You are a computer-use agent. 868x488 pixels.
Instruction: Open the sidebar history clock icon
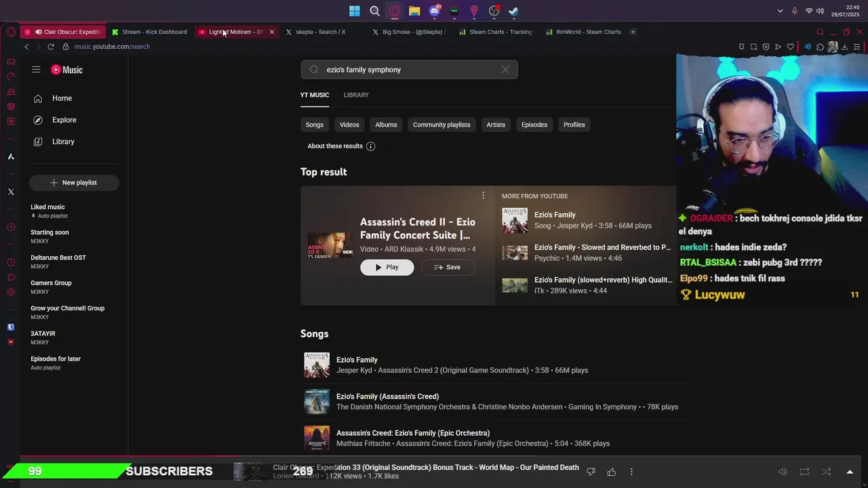[x=11, y=262]
